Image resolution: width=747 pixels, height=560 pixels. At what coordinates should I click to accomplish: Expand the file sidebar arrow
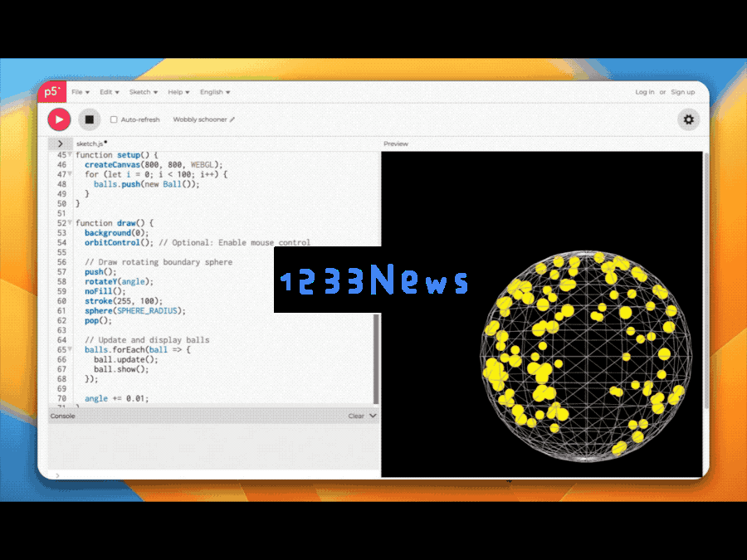pos(60,144)
